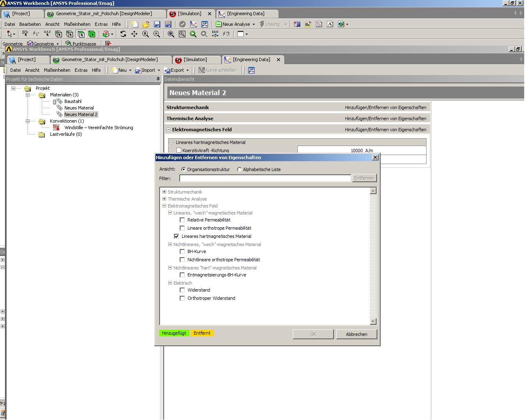Check Lineare orthotrope Permeabilität box
The image size is (525, 420).
pyautogui.click(x=182, y=228)
